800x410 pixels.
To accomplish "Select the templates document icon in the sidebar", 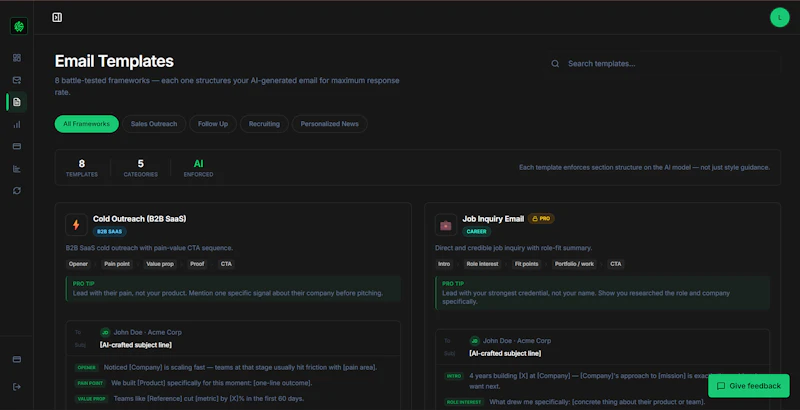I will coord(17,102).
